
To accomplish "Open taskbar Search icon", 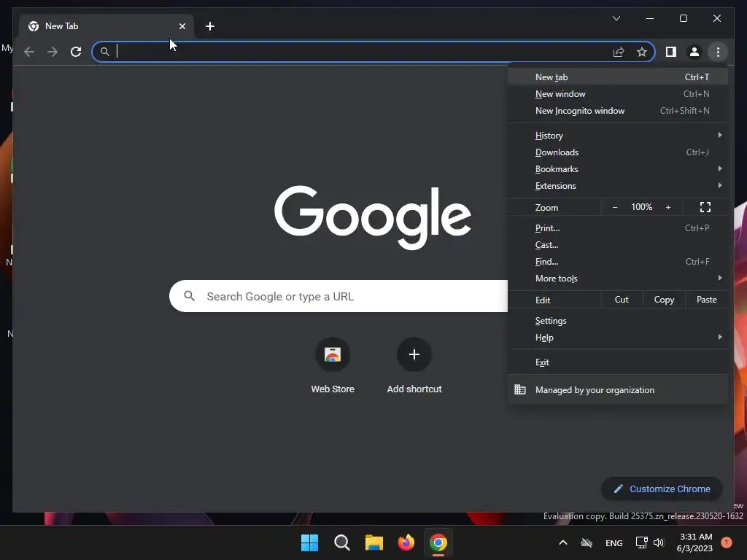I will point(341,542).
